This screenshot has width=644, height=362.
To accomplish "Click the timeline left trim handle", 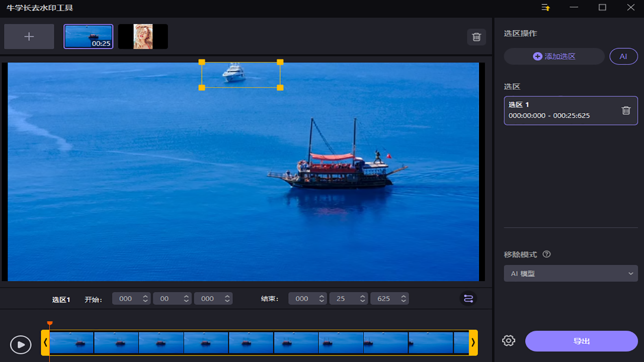I will [45, 343].
